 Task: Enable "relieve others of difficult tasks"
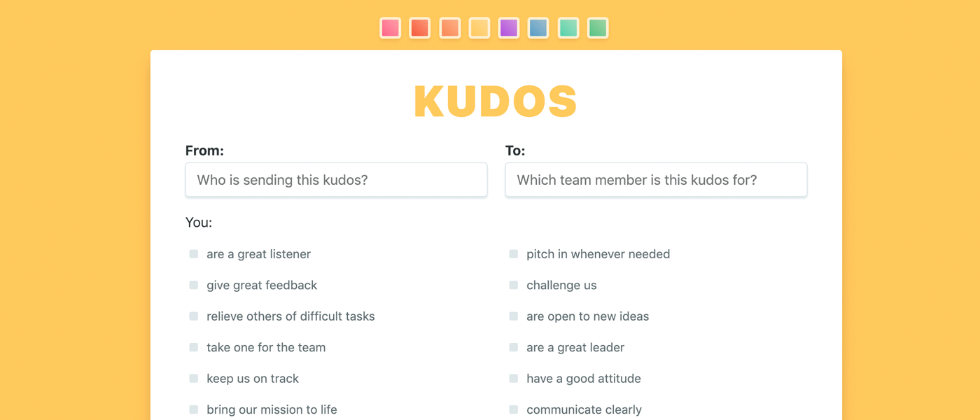click(x=194, y=316)
